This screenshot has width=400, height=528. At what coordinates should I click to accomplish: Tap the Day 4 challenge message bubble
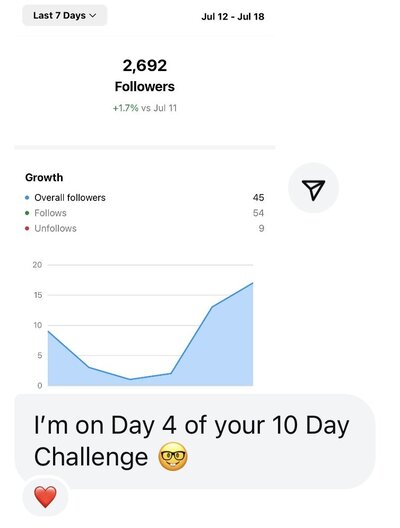(195, 441)
